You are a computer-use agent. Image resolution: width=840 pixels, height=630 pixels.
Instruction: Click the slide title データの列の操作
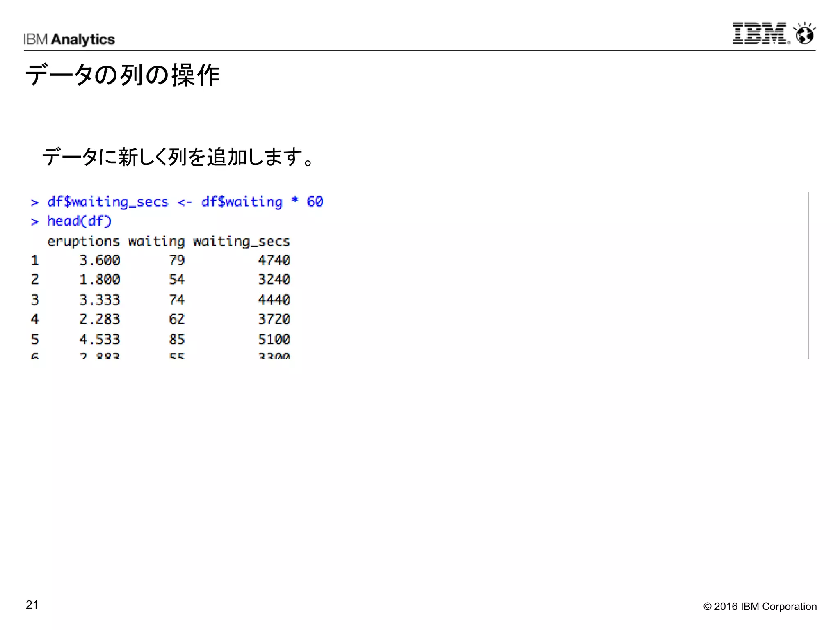coord(122,75)
